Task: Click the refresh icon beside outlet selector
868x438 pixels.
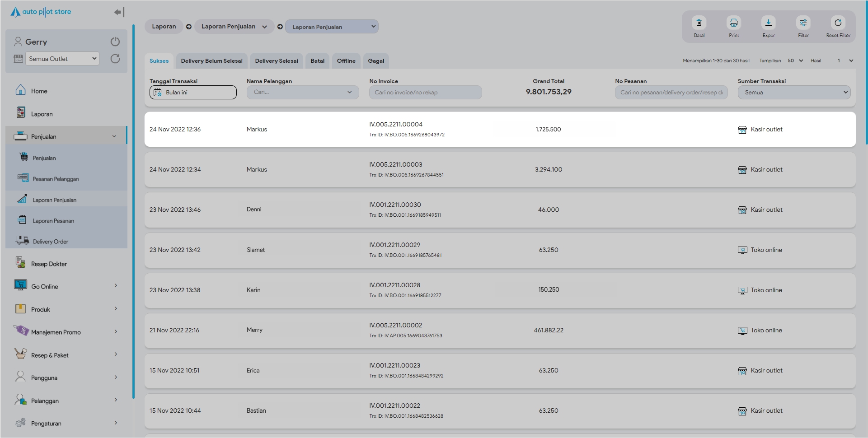Action: click(x=115, y=59)
